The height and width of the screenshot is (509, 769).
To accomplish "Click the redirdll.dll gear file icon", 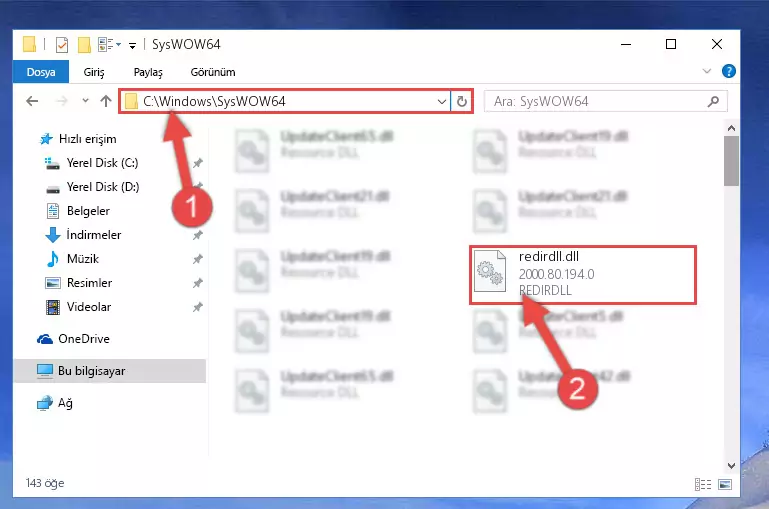I will click(490, 271).
